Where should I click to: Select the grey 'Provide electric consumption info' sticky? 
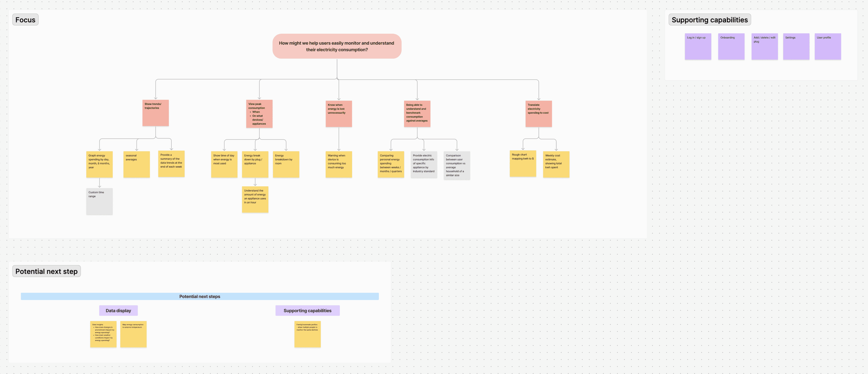pos(424,164)
